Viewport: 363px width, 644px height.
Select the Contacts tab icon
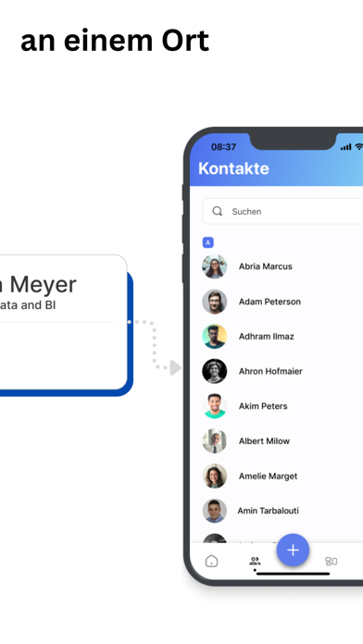tap(255, 561)
